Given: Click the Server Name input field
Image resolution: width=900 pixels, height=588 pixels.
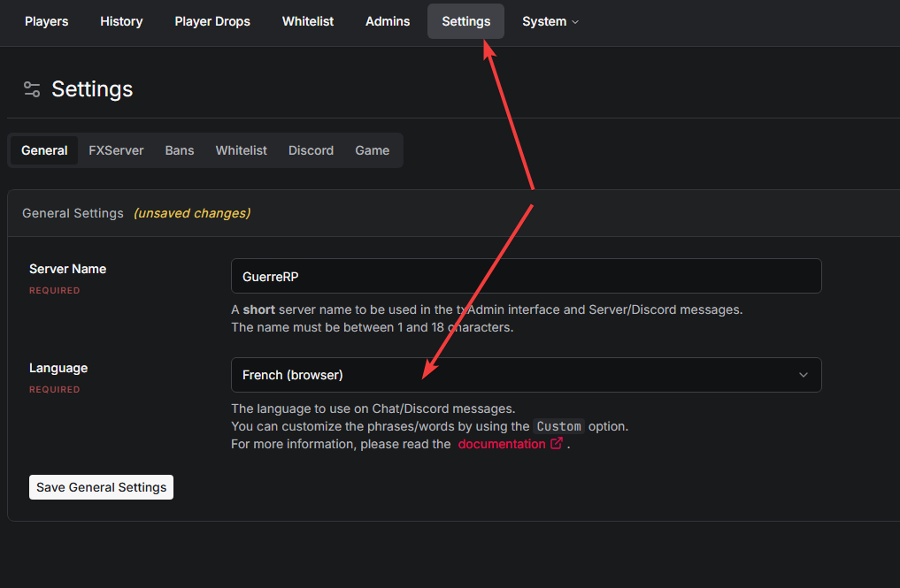Looking at the screenshot, I should pos(526,276).
